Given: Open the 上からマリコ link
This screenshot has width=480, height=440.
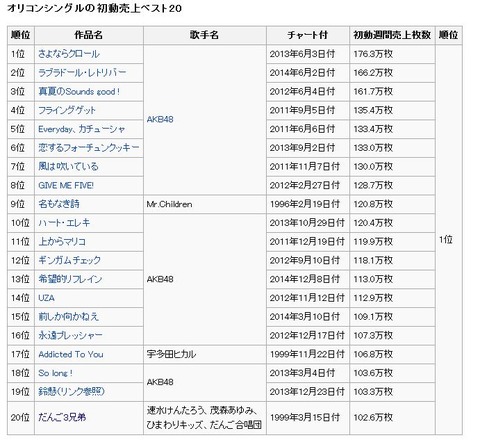Looking at the screenshot, I should [x=62, y=241].
